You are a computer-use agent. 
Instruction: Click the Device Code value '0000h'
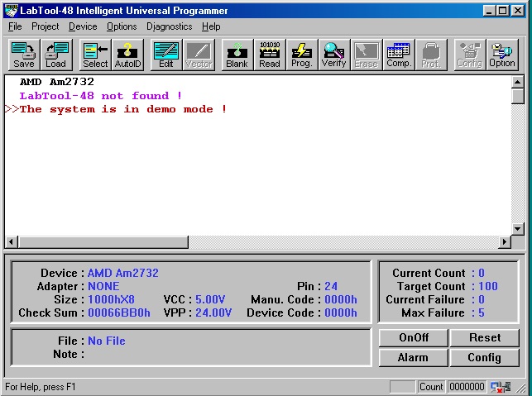coord(341,313)
